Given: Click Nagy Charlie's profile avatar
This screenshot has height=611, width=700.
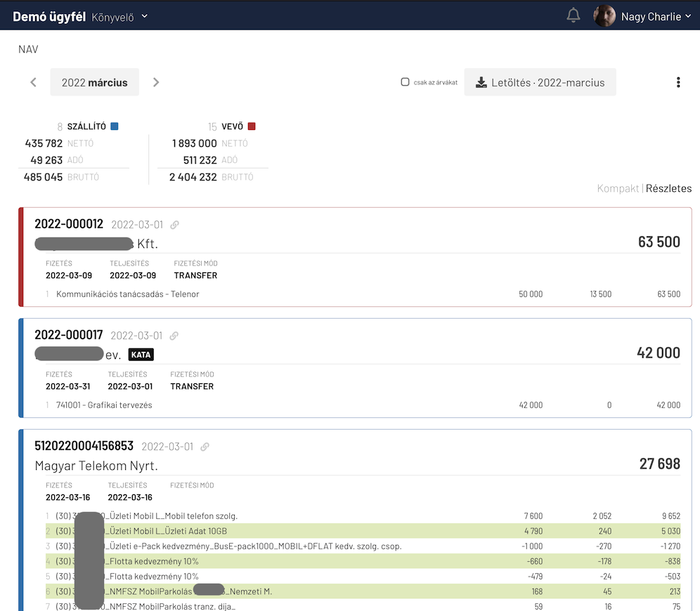Looking at the screenshot, I should (x=604, y=16).
